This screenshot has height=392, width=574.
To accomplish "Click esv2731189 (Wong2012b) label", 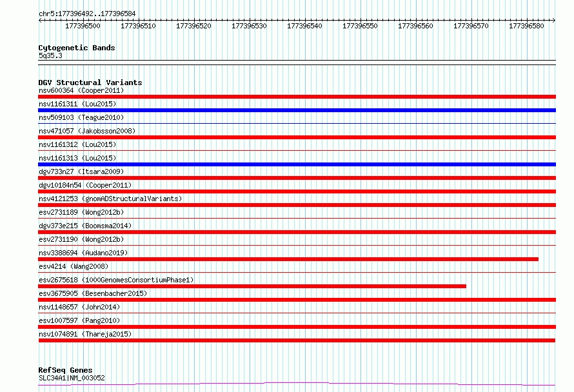I will (81, 212).
